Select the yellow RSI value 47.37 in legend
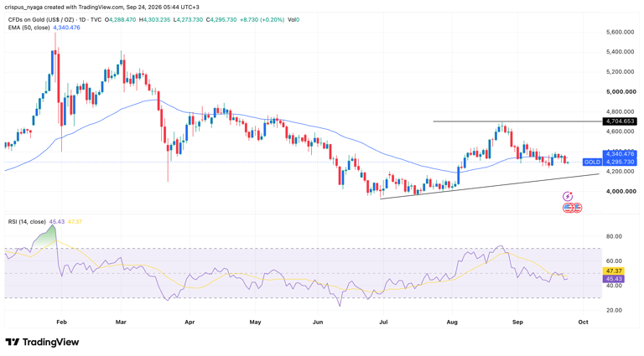The height and width of the screenshot is (356, 644). point(75,221)
